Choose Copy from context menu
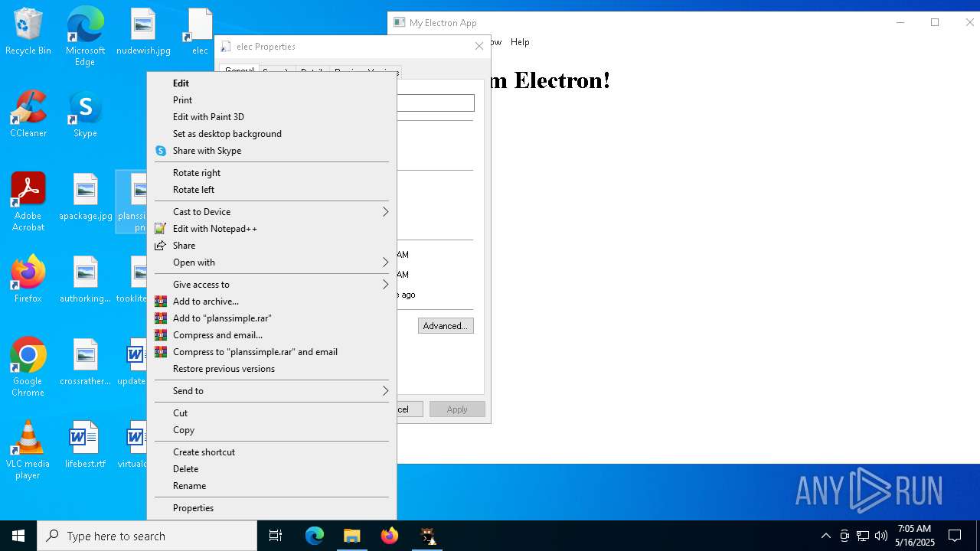The image size is (980, 551). pos(272,430)
